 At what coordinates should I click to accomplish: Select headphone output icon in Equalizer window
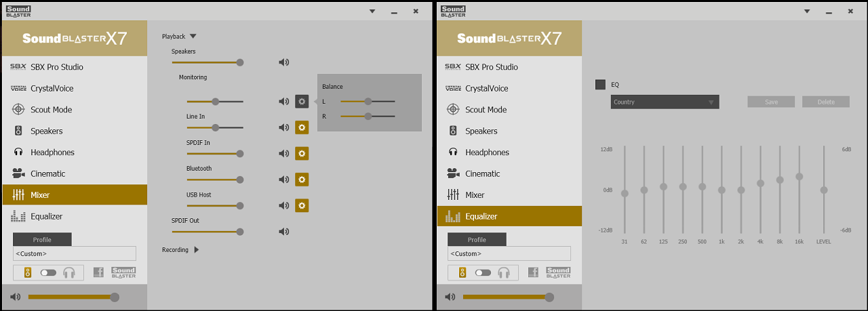coord(503,272)
